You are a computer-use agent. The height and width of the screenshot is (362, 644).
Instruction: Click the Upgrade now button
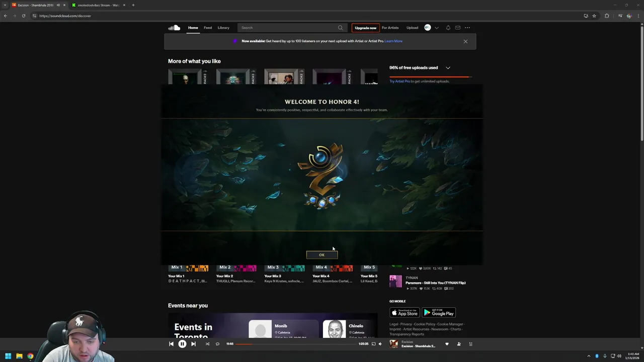tap(366, 28)
